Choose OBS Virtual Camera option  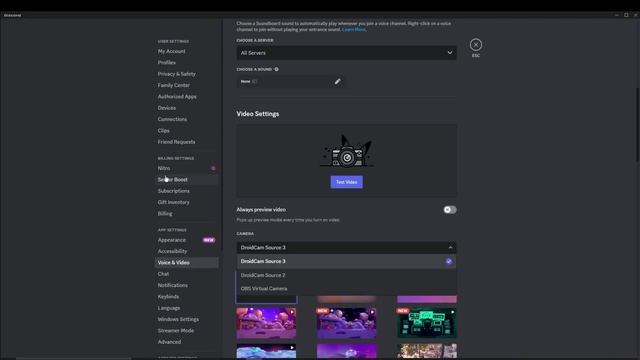click(x=347, y=289)
